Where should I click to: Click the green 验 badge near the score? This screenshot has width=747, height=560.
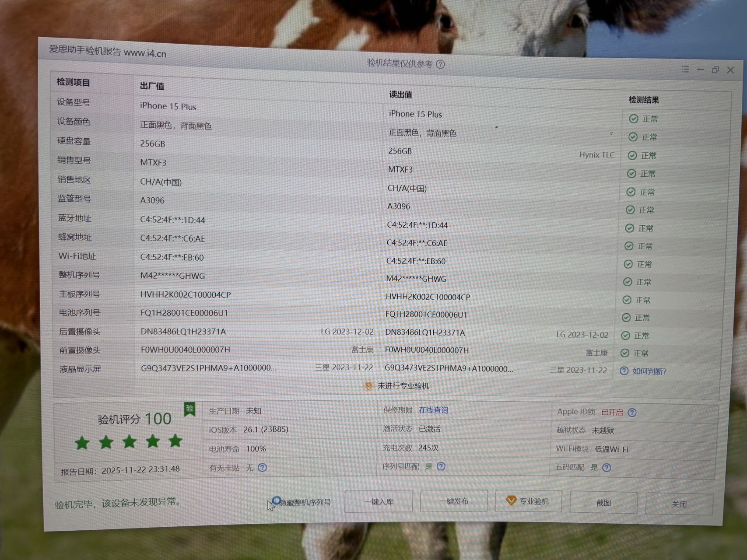[189, 409]
